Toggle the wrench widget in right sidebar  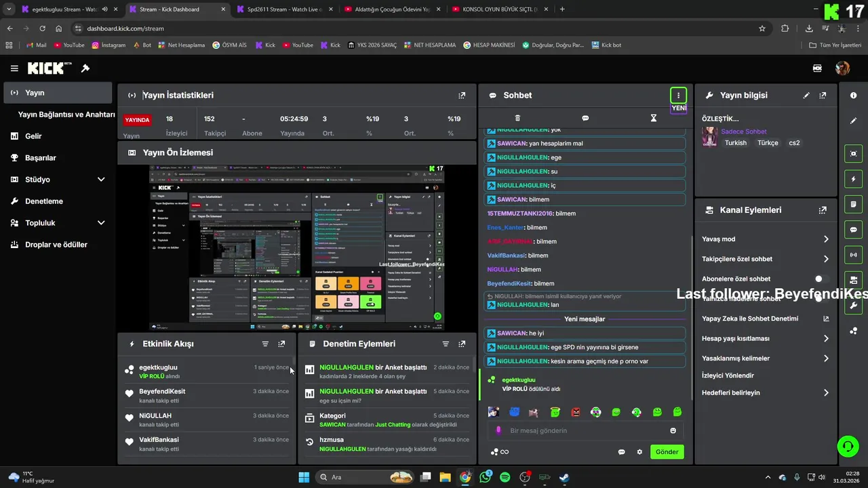click(x=853, y=305)
